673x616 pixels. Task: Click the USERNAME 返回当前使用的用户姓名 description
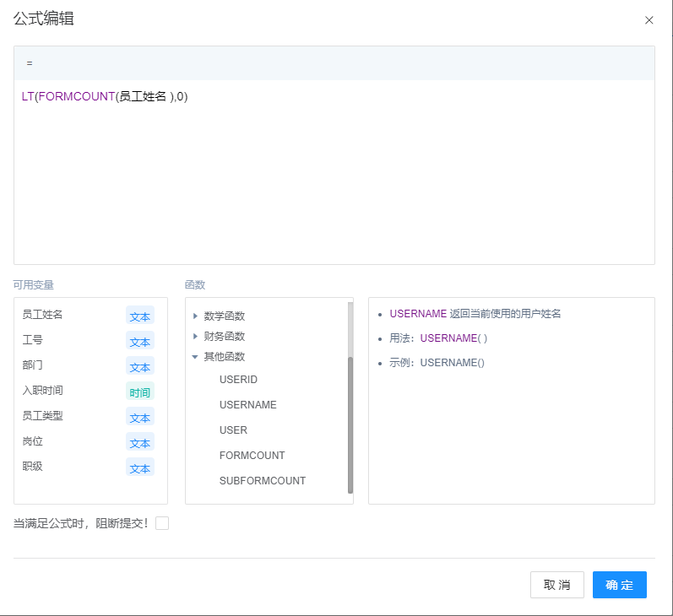475,314
